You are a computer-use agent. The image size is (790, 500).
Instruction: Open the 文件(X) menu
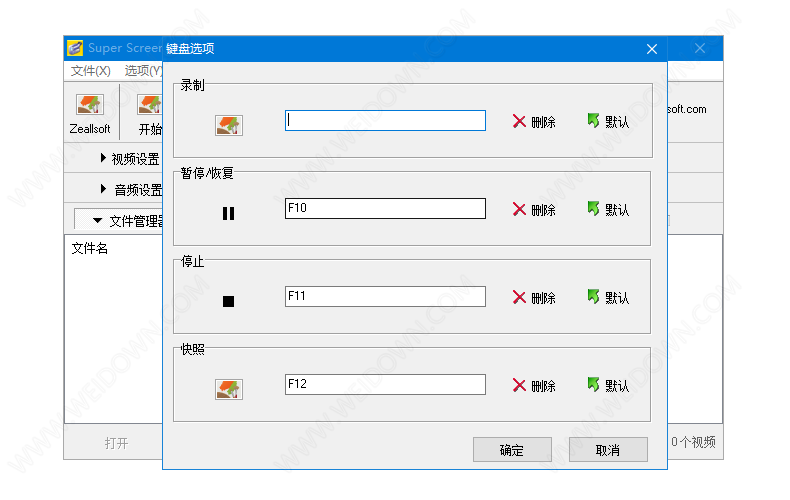pyautogui.click(x=91, y=71)
